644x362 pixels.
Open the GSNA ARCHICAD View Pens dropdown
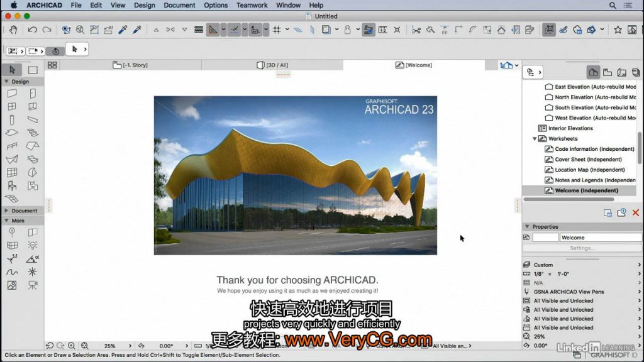click(x=639, y=292)
